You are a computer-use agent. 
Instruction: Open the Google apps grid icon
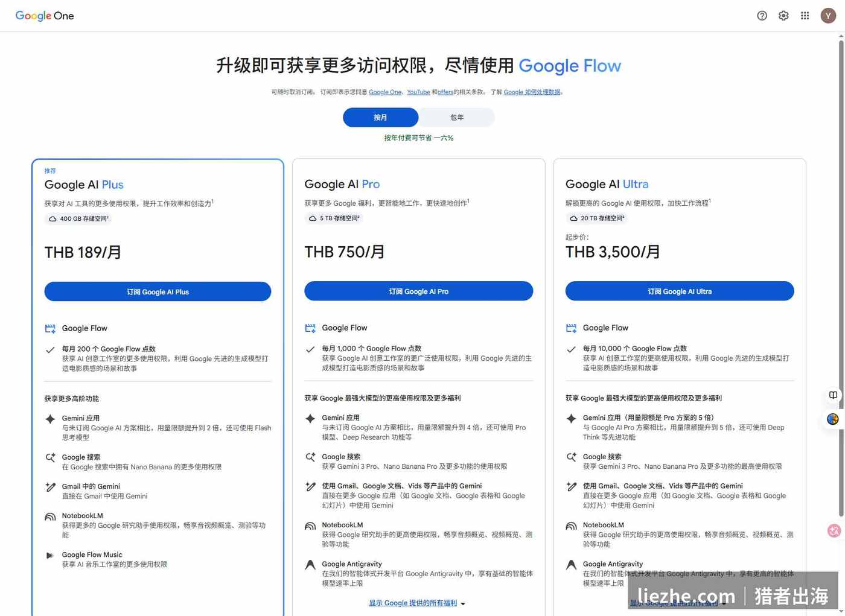click(x=805, y=16)
